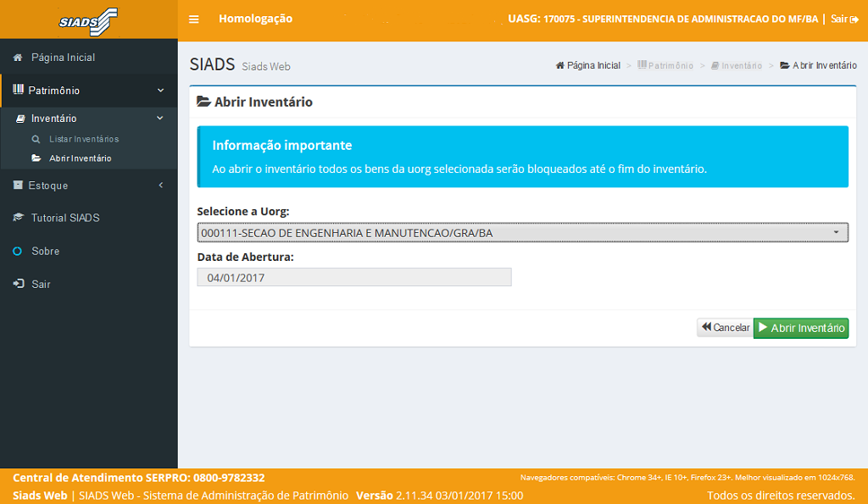
Task: Click the magnifier icon beside Listar Inventários
Action: coord(36,140)
